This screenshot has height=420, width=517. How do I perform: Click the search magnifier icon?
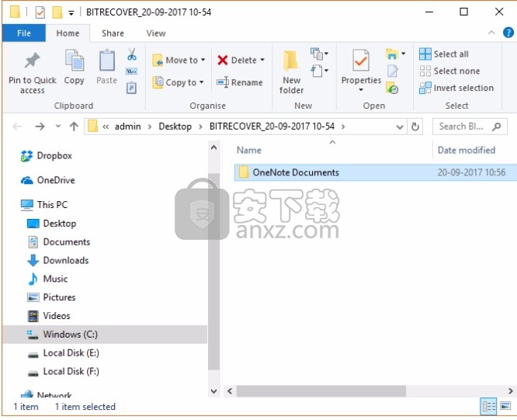tap(497, 127)
